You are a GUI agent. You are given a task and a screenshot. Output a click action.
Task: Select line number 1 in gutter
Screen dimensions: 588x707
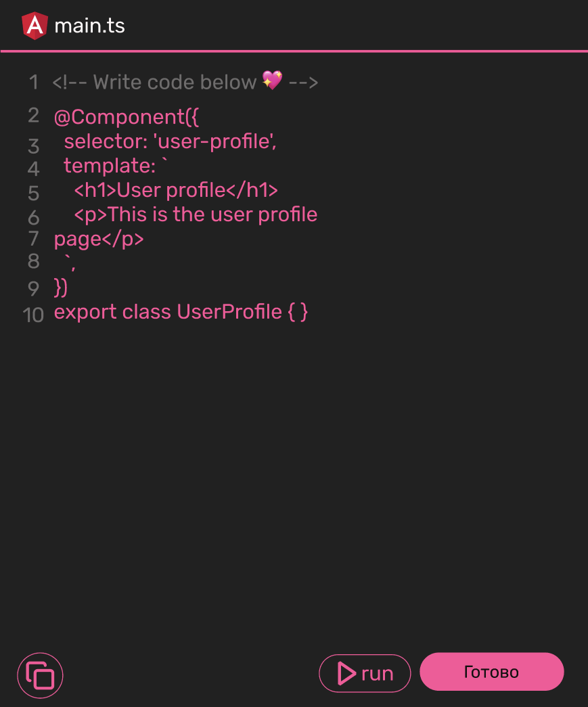34,83
